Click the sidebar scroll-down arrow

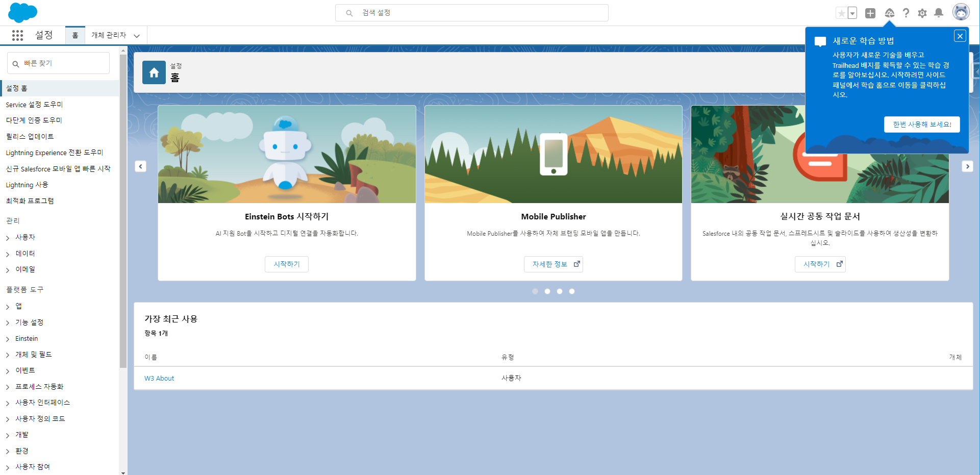[123, 472]
